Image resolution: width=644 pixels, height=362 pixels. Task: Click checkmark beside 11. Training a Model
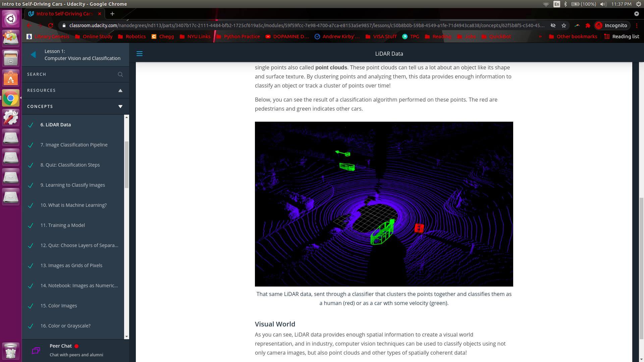point(31,226)
